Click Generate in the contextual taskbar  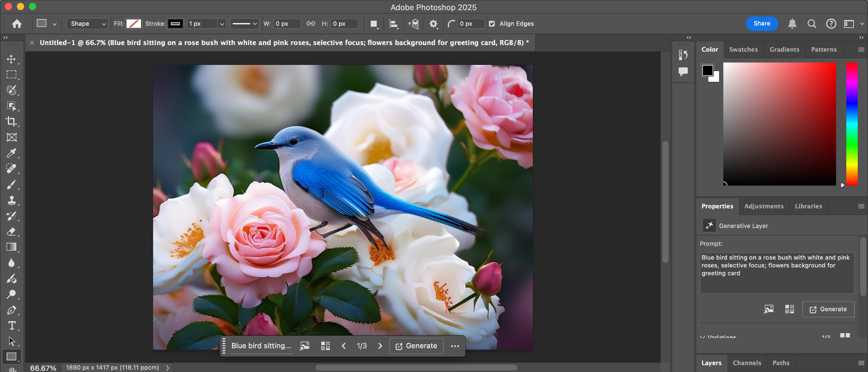416,346
